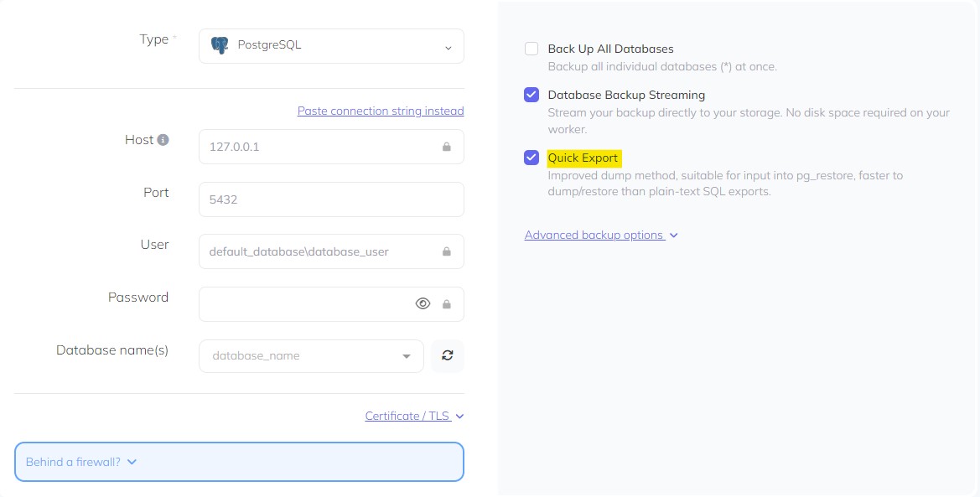
Task: Click the lock icon in Password field
Action: click(447, 304)
